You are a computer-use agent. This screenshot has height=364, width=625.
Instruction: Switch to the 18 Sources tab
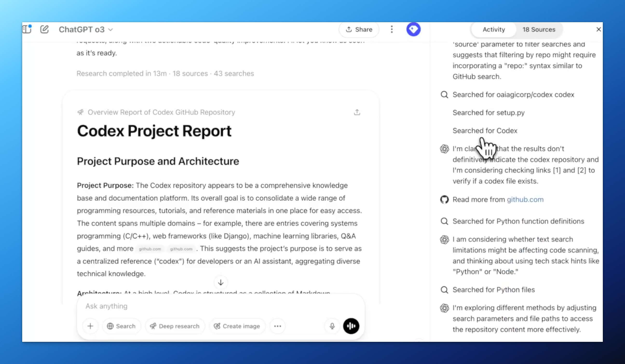539,29
